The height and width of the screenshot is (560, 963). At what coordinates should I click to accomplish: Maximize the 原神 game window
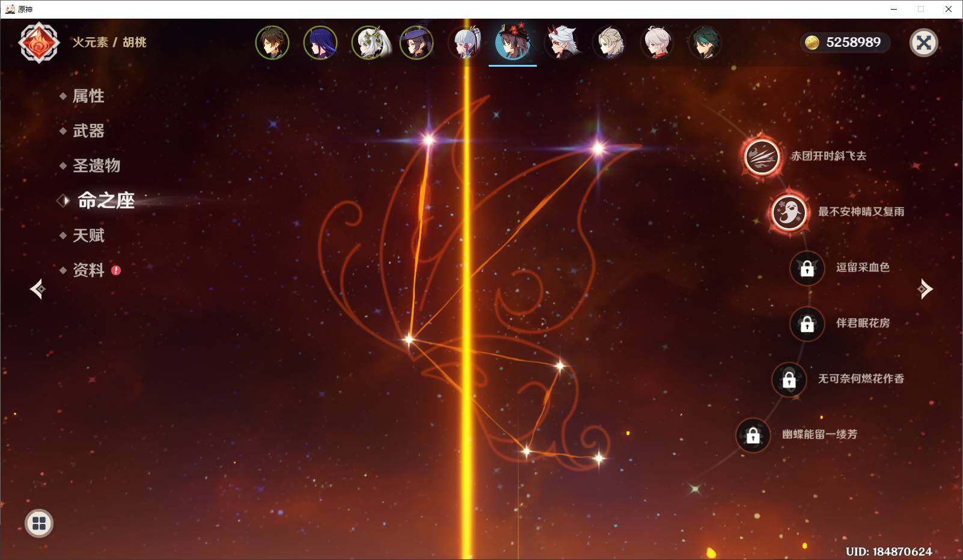921,9
